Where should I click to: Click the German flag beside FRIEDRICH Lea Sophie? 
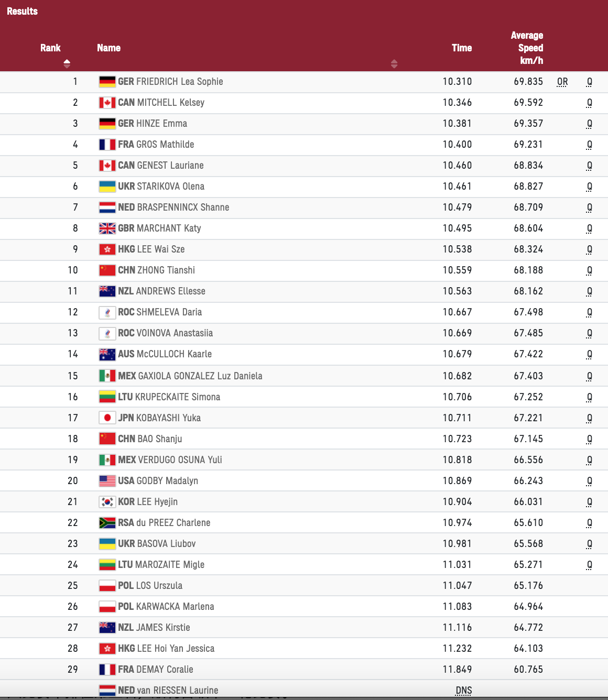click(x=107, y=82)
